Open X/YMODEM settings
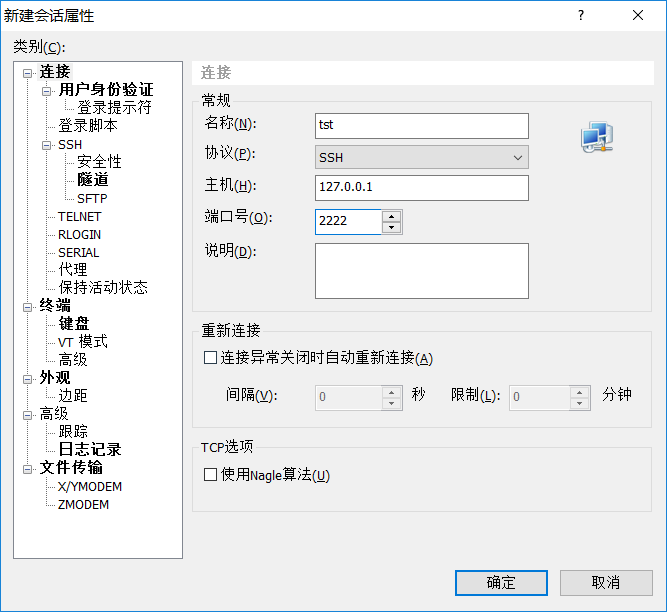 click(90, 487)
